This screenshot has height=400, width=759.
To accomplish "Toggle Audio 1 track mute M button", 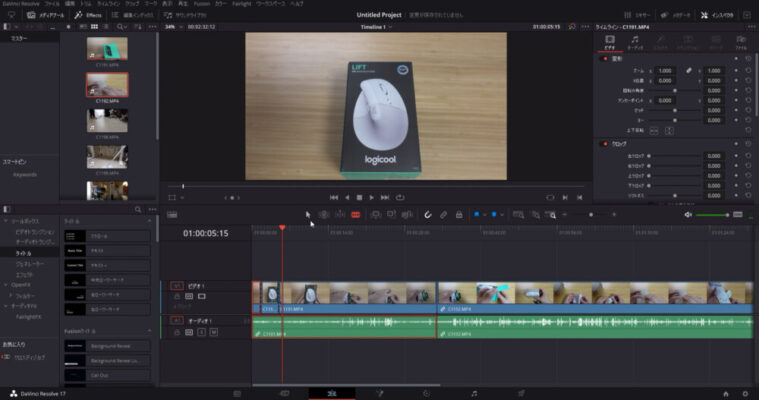I will click(213, 332).
